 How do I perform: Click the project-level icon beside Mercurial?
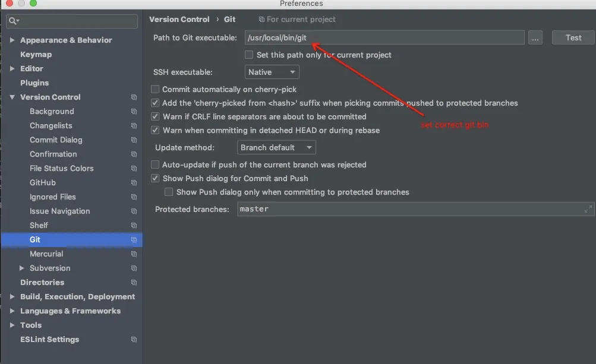pos(134,254)
